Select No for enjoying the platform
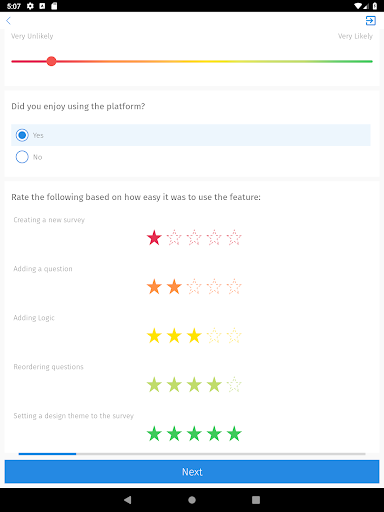The image size is (384, 512). pos(191,157)
